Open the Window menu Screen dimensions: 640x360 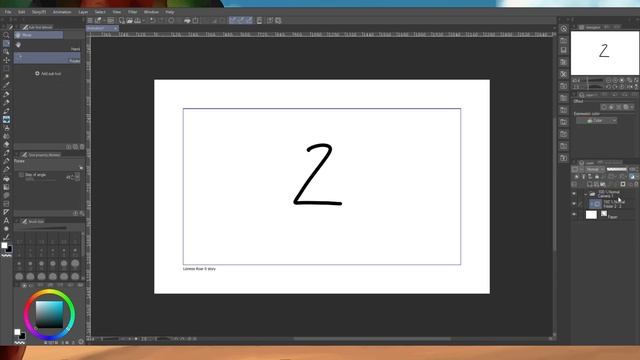(151, 12)
